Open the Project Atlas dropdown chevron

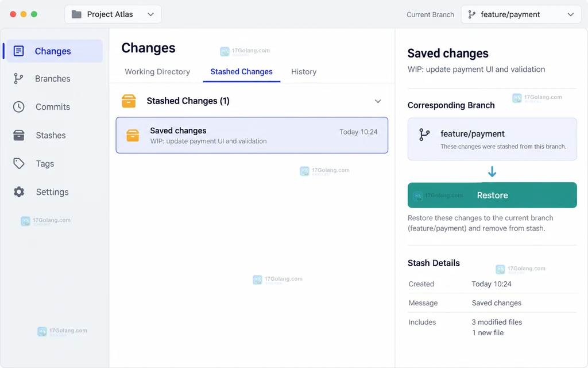click(x=151, y=14)
